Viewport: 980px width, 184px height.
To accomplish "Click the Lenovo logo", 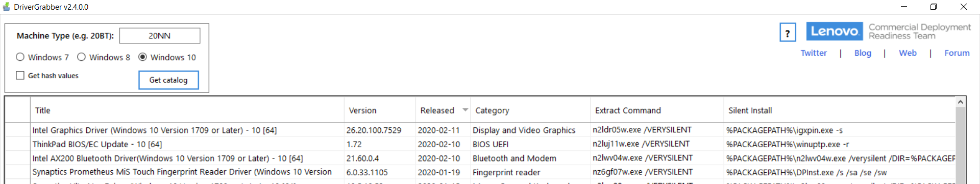I will 835,31.
